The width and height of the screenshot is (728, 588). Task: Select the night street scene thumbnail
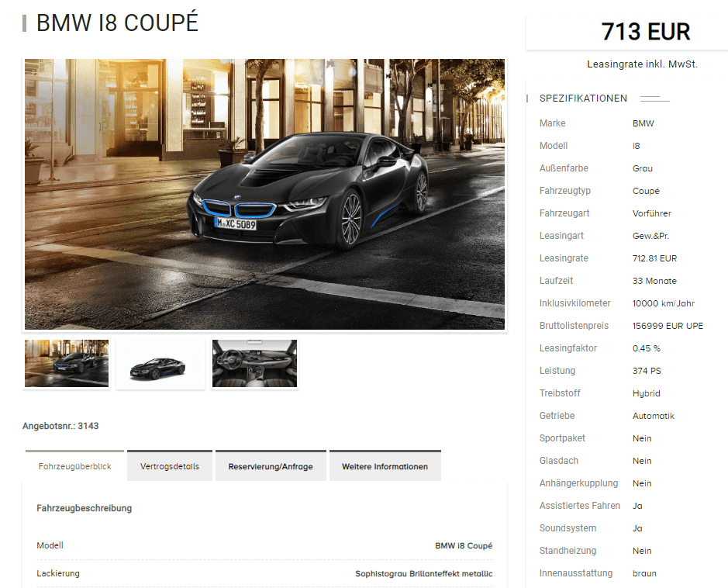(x=67, y=363)
